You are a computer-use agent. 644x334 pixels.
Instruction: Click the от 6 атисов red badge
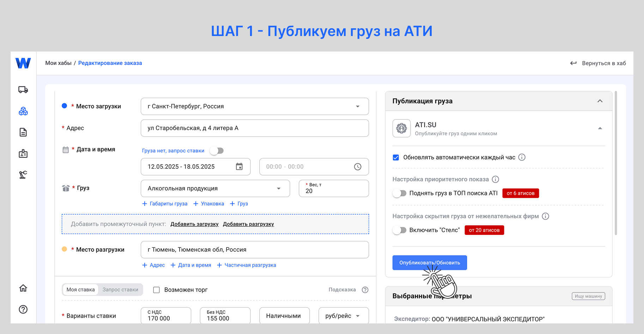[x=521, y=193]
